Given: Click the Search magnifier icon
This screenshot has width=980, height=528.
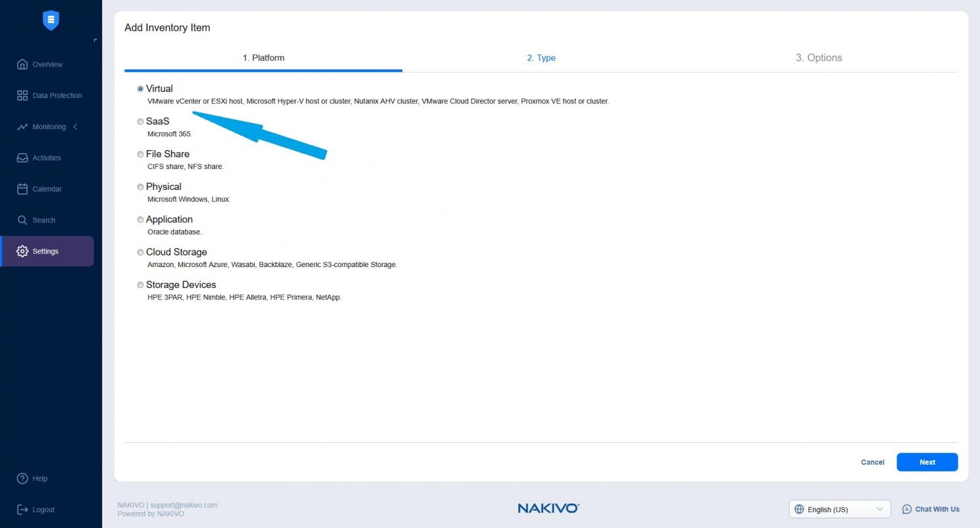Looking at the screenshot, I should pyautogui.click(x=22, y=220).
